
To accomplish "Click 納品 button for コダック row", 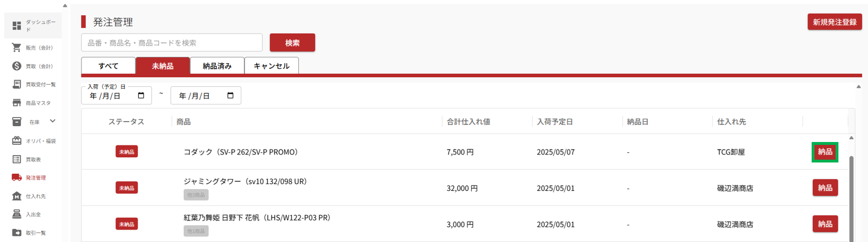I will coord(825,152).
